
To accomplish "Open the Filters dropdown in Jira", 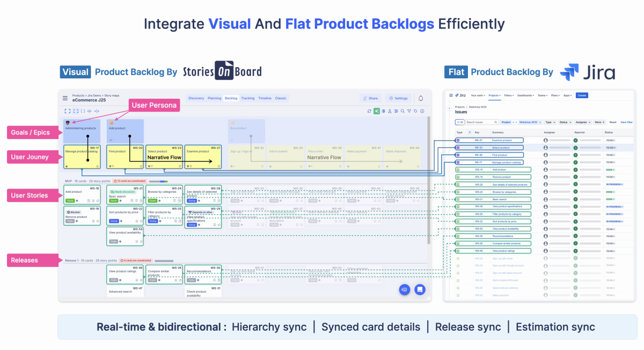I will tap(509, 96).
